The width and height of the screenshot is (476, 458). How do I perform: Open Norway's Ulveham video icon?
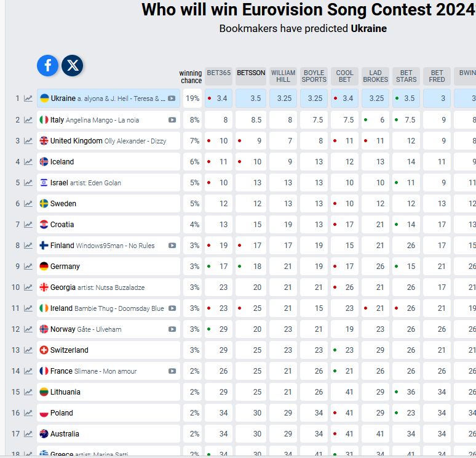pos(172,329)
